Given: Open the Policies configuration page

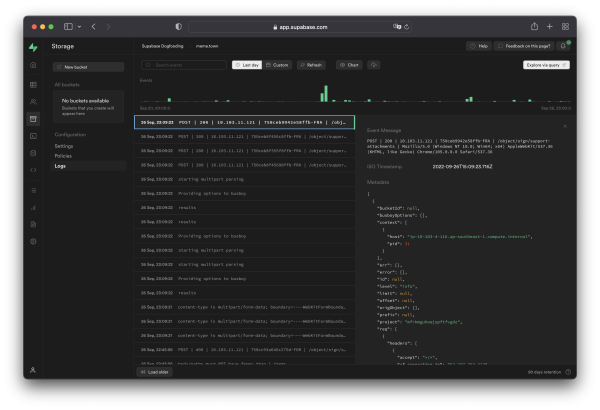Looking at the screenshot, I should click(x=64, y=156).
